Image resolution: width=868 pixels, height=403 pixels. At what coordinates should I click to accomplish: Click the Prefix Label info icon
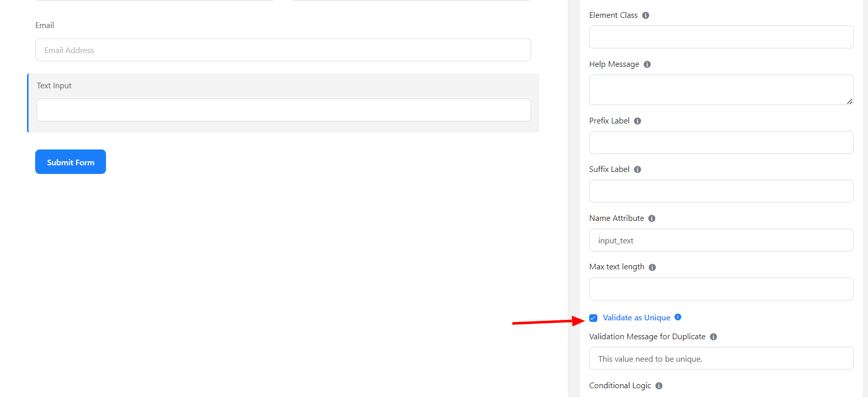tap(637, 121)
